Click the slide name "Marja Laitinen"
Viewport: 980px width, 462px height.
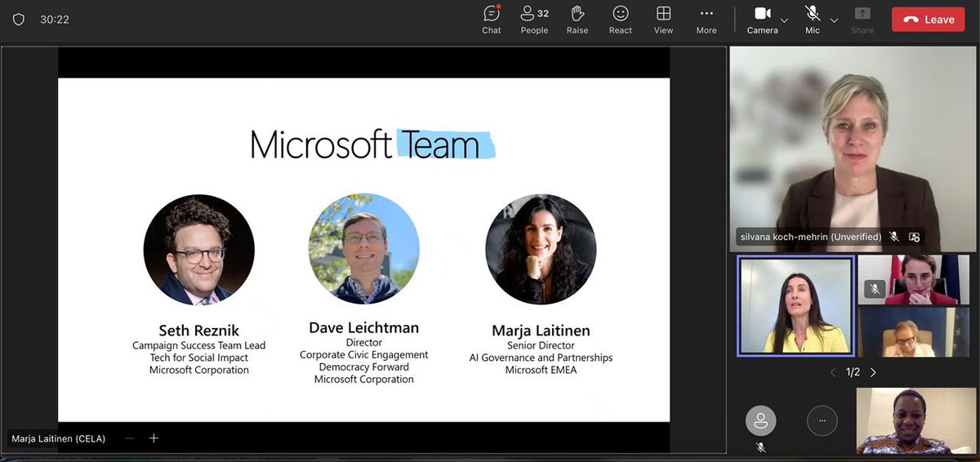pos(541,331)
